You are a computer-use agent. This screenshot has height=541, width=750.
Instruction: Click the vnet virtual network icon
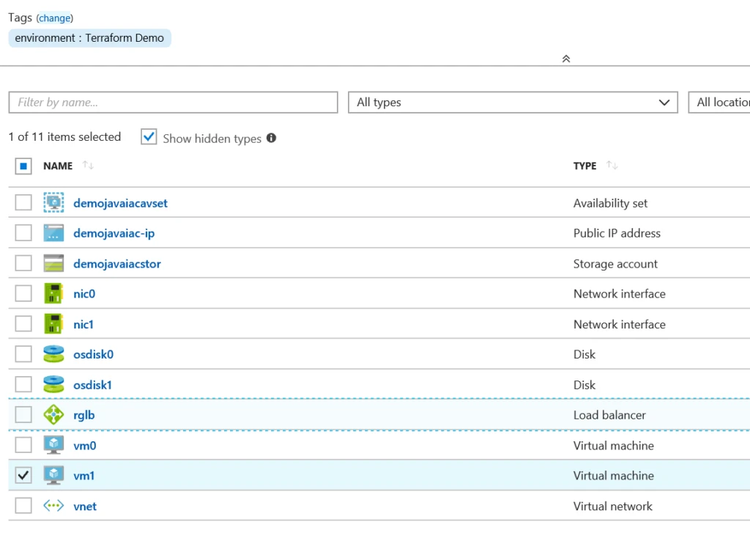click(x=54, y=506)
